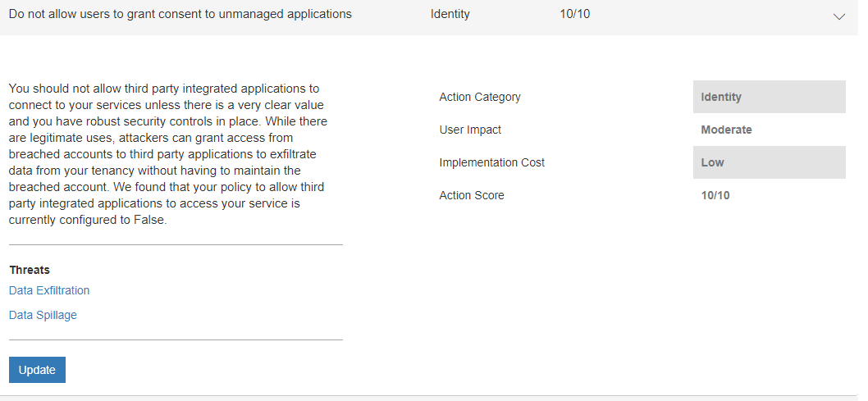
Task: Select the 'Do not allow users' action title
Action: [180, 14]
